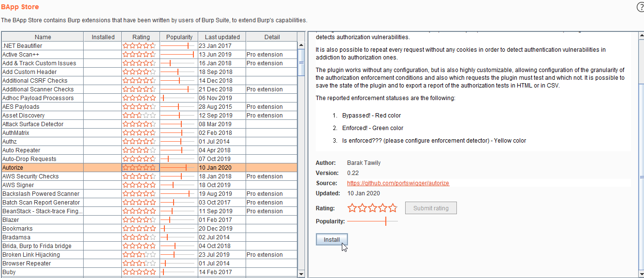Select Adhoc Payload Processors row
Screen dimensions: 644x278
click(x=149, y=98)
